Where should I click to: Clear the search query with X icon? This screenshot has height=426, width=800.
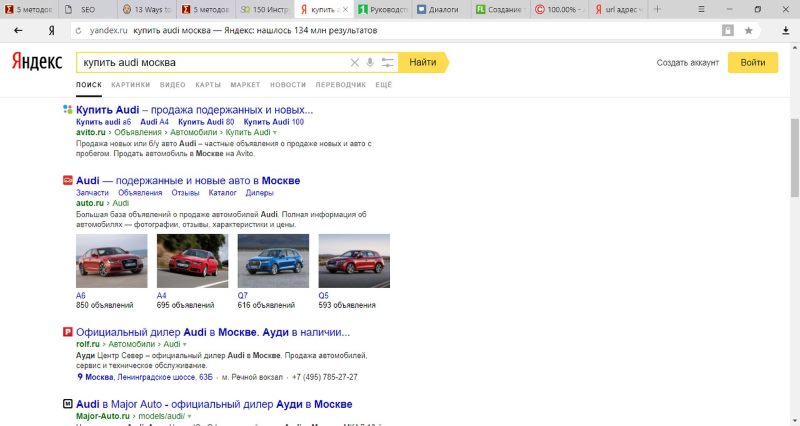pos(355,62)
